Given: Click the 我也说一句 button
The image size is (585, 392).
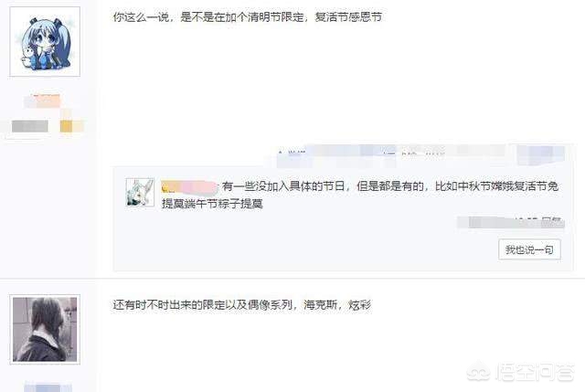Looking at the screenshot, I should 529,249.
